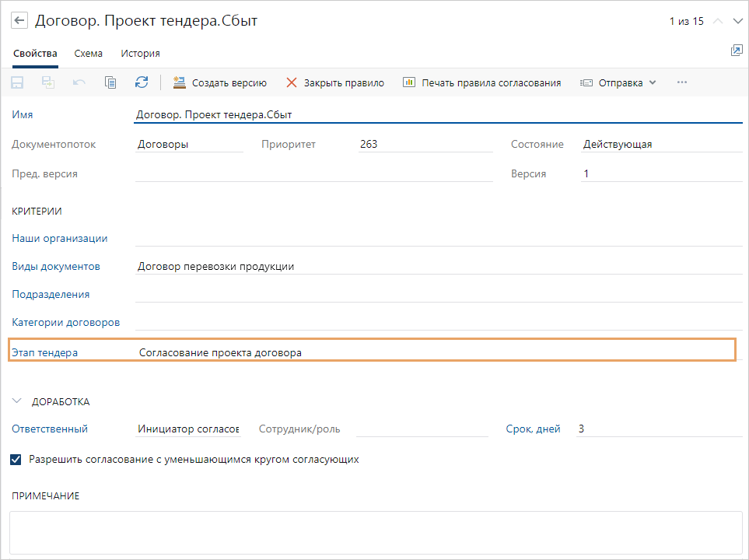This screenshot has width=749, height=560.
Task: Click the refresh icon in toolbar
Action: pyautogui.click(x=141, y=82)
